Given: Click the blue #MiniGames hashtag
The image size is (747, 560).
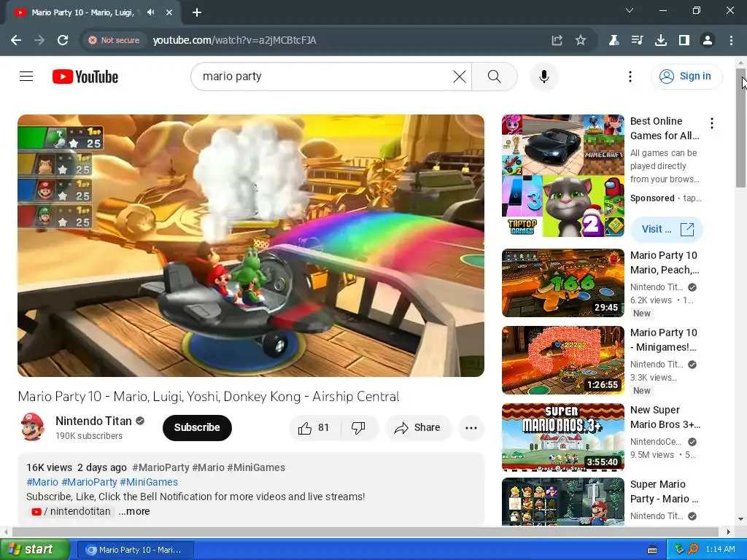Looking at the screenshot, I should pos(149,483).
